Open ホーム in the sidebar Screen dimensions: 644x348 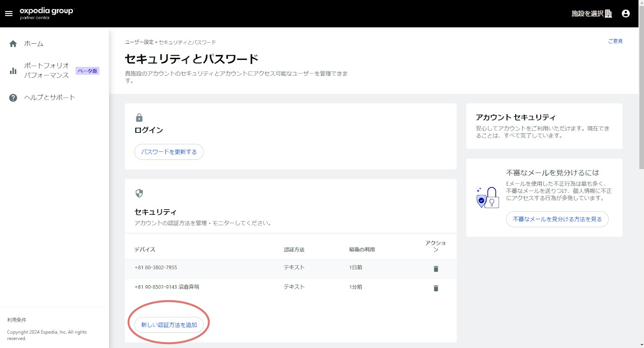(x=34, y=44)
